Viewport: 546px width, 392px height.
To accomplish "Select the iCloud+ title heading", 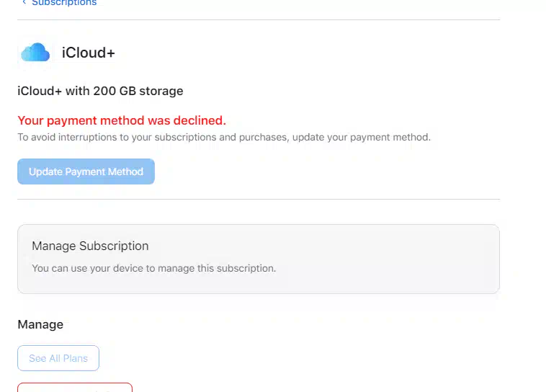I will coord(89,53).
